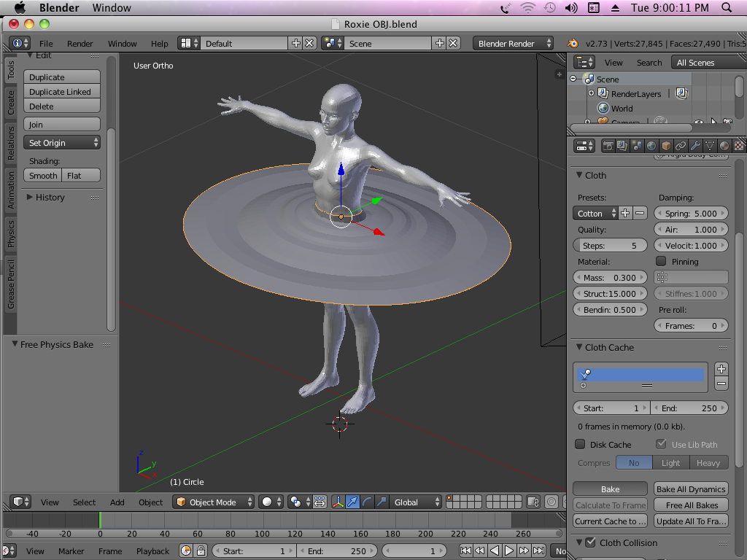This screenshot has height=560, width=747.
Task: Click the translate manipulator arrow icon
Action: click(x=353, y=502)
